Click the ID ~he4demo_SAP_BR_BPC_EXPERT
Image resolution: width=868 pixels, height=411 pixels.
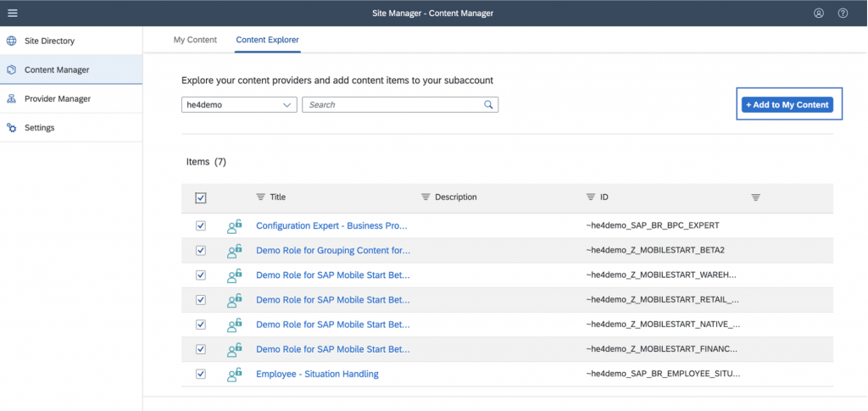(x=652, y=225)
